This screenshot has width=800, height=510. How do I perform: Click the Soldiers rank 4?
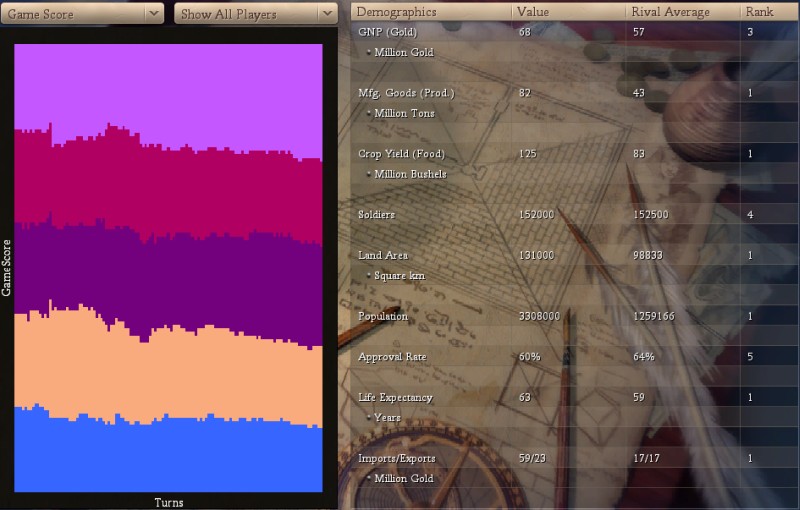(x=750, y=215)
